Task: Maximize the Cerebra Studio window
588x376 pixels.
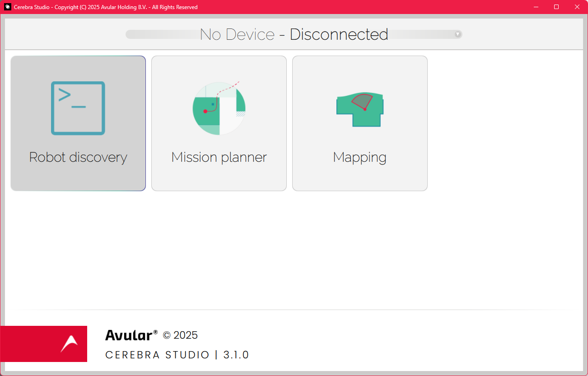Action: (x=556, y=7)
